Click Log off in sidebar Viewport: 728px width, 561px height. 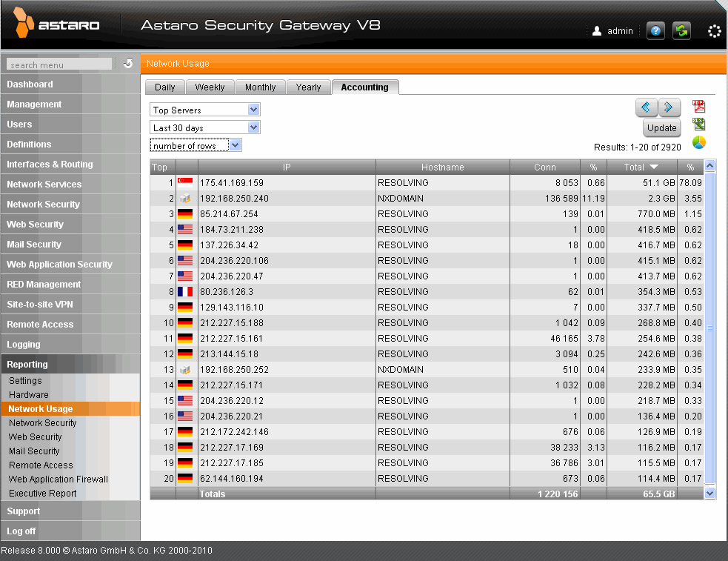(70, 531)
